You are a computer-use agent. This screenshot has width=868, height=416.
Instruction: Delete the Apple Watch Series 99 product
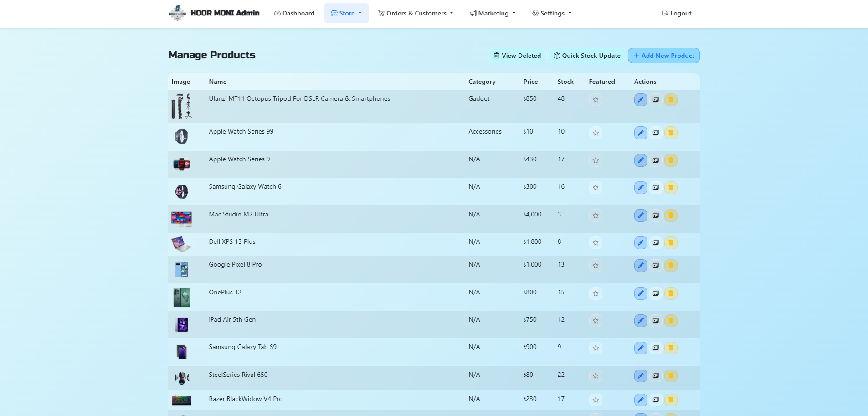(x=671, y=133)
